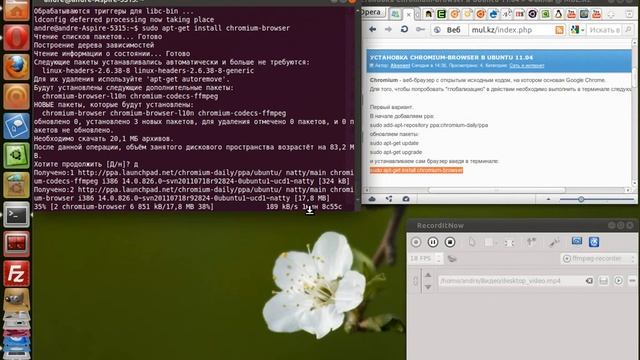Open the category link in article header
Viewport: 640px width, 360px height.
click(527, 66)
